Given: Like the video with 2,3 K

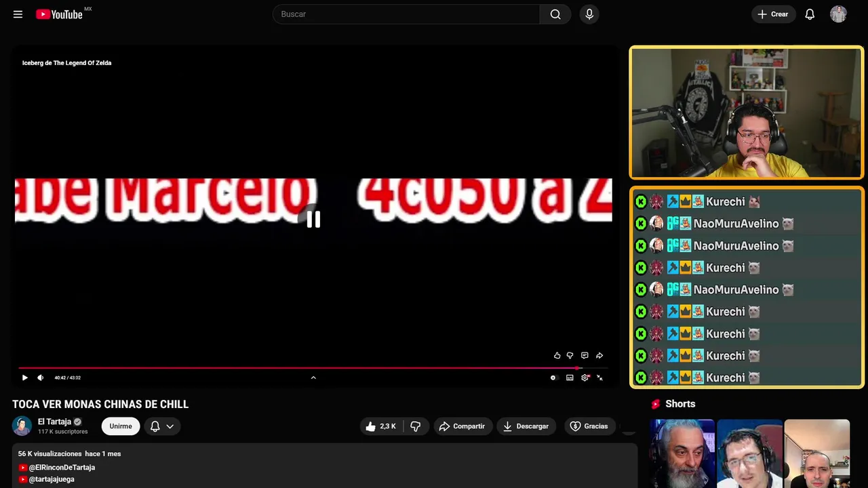Looking at the screenshot, I should 381,426.
